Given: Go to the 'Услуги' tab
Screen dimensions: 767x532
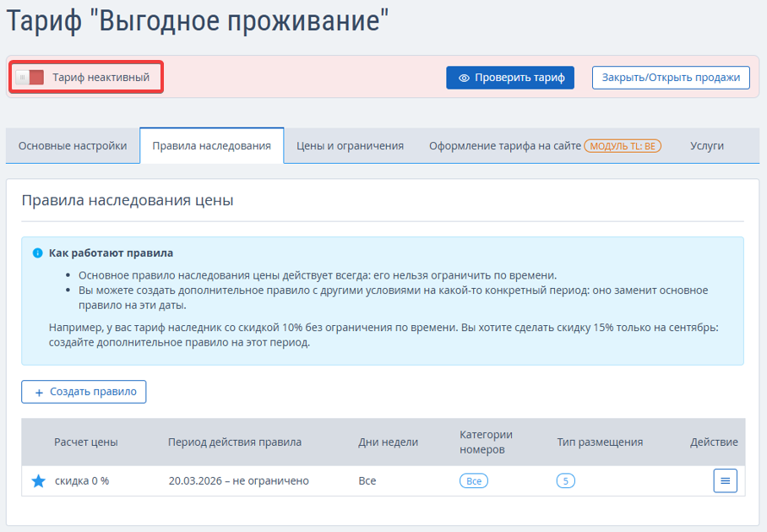Looking at the screenshot, I should click(707, 146).
